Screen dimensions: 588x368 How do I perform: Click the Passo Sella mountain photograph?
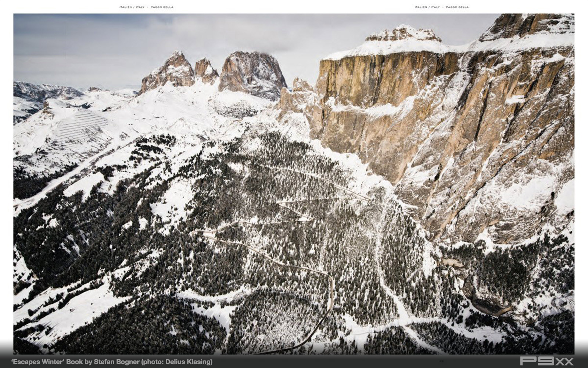[x=294, y=184]
